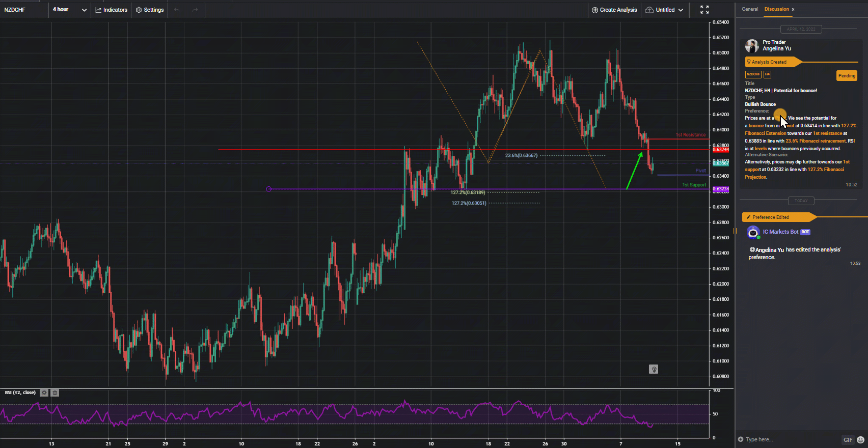Screen dimensions: 868x448
Task: Open the Untitled save dropdown
Action: point(664,10)
